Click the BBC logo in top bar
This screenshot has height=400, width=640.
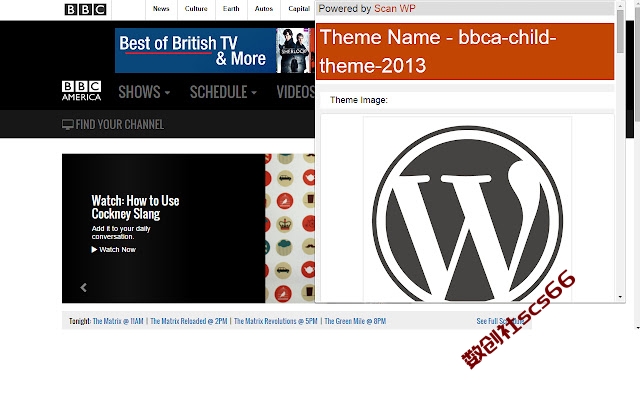click(85, 9)
